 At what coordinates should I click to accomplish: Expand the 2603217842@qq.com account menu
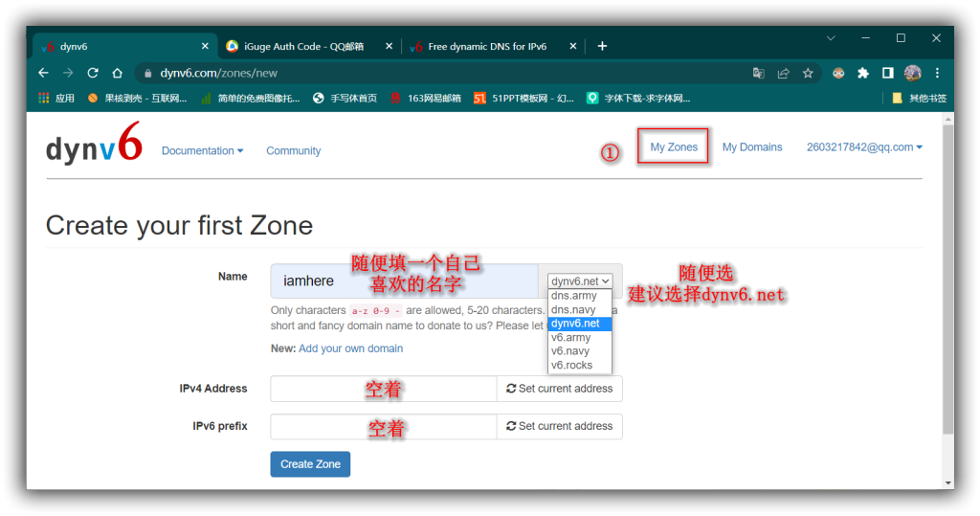[x=864, y=147]
